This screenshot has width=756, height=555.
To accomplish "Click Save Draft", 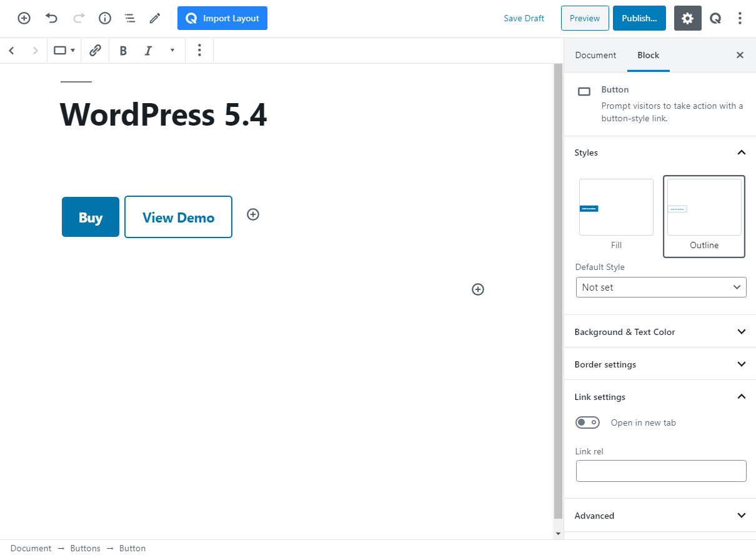I will coord(524,18).
